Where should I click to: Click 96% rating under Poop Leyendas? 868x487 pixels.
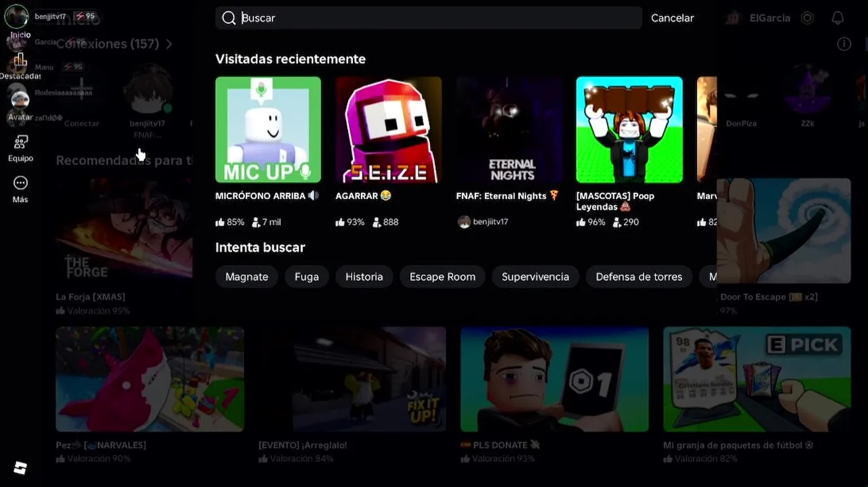pyautogui.click(x=591, y=222)
